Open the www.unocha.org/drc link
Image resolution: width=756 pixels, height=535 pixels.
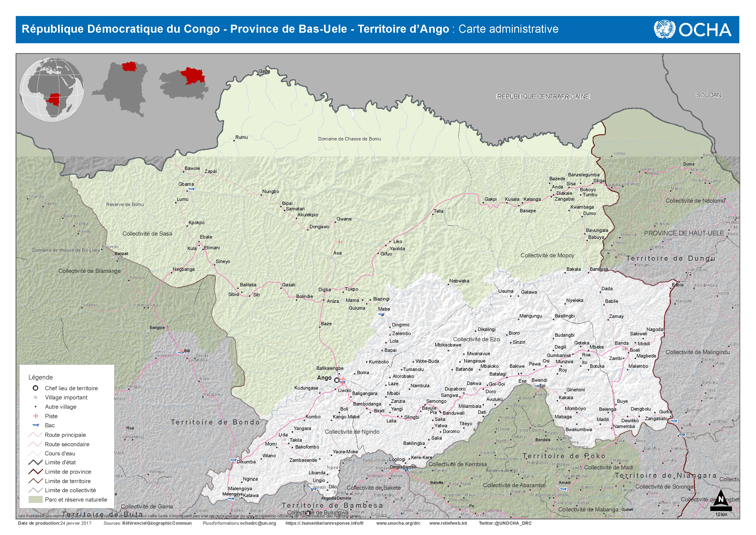(x=398, y=523)
